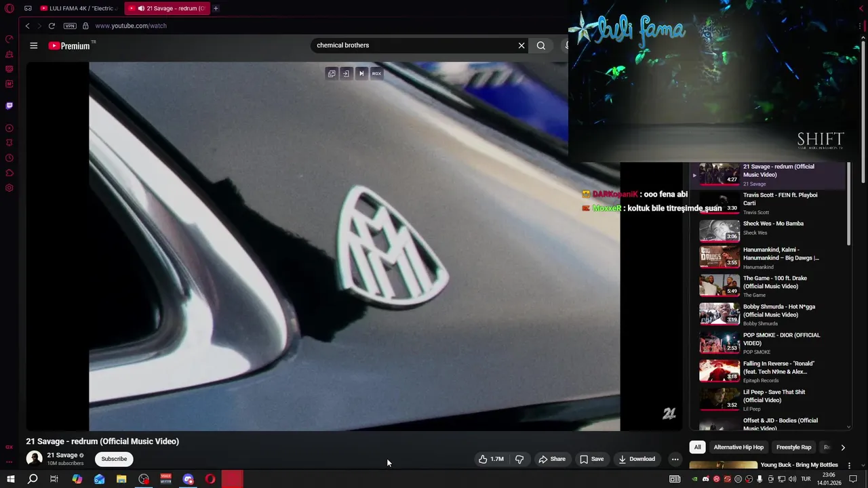
Task: Open Extensions cube icon in sidebar
Action: click(x=9, y=173)
